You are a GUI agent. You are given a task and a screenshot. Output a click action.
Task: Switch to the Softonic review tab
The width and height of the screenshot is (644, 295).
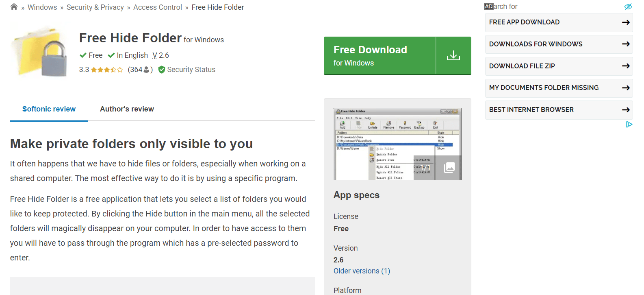point(49,109)
